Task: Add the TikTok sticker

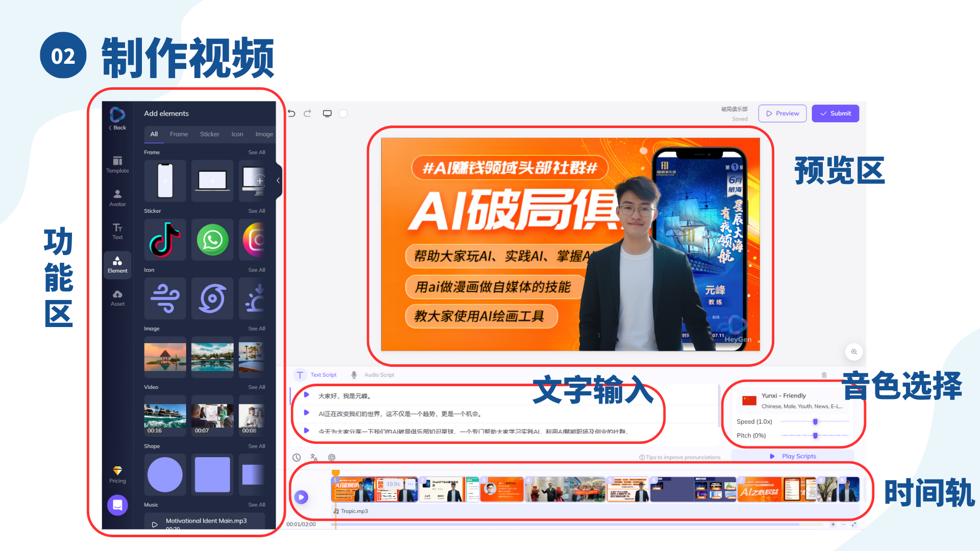Action: 165,240
